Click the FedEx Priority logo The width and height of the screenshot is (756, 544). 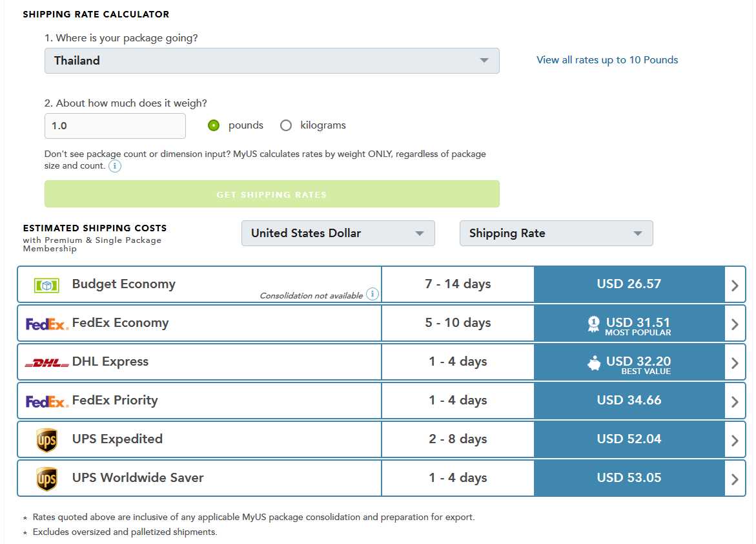click(x=46, y=401)
